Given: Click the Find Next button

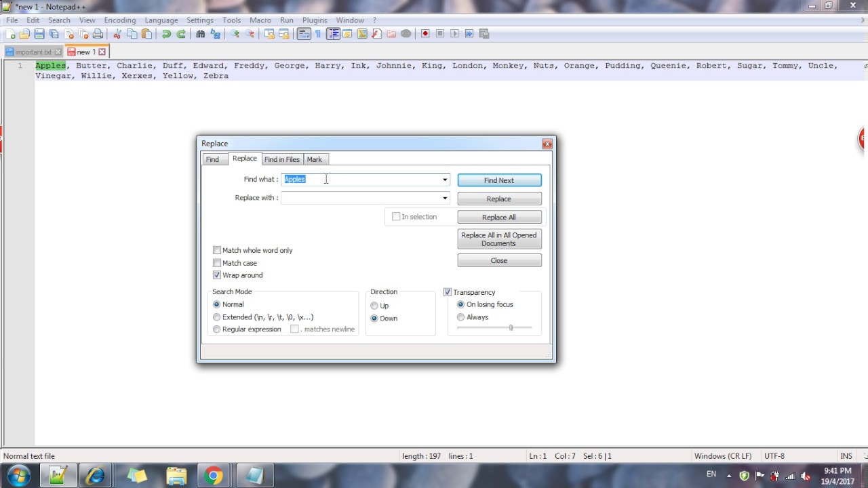Looking at the screenshot, I should [499, 180].
